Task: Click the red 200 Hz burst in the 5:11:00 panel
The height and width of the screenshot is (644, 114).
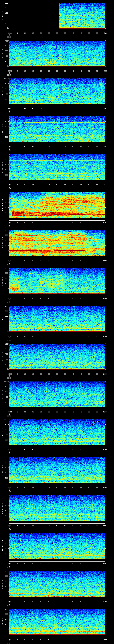Action: 14,287
